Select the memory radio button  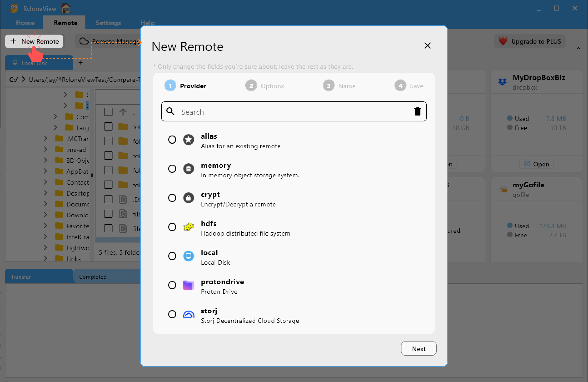point(172,169)
